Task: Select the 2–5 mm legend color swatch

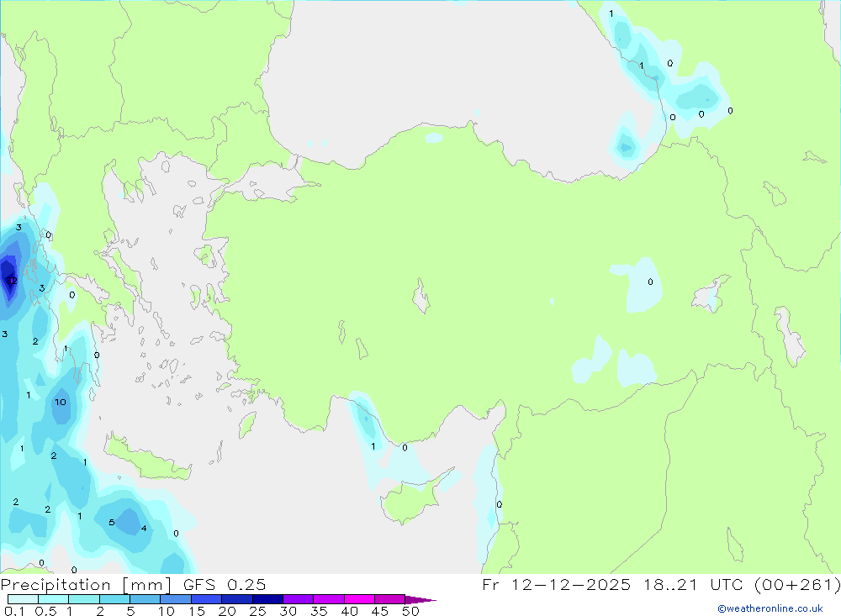Action: tap(114, 599)
